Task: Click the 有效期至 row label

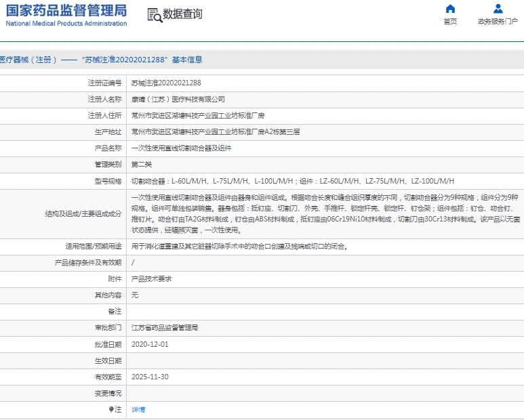Action: click(108, 377)
